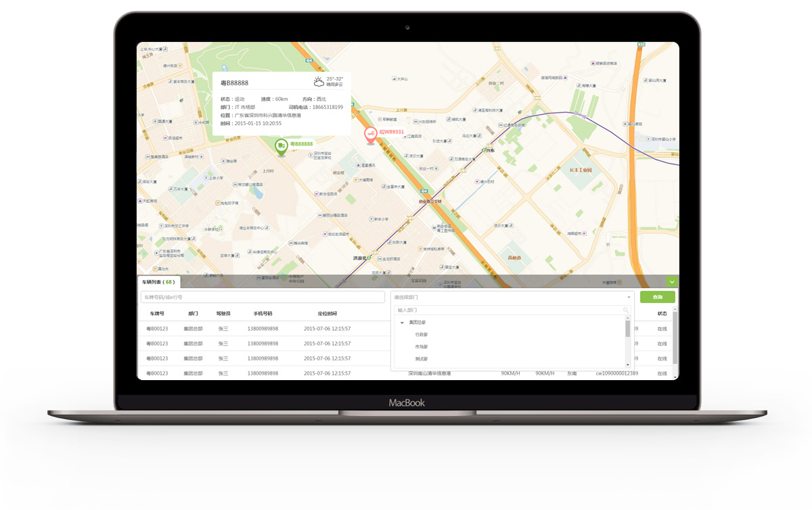The width and height of the screenshot is (812, 510).
Task: Click the green 查询 search button
Action: [657, 297]
